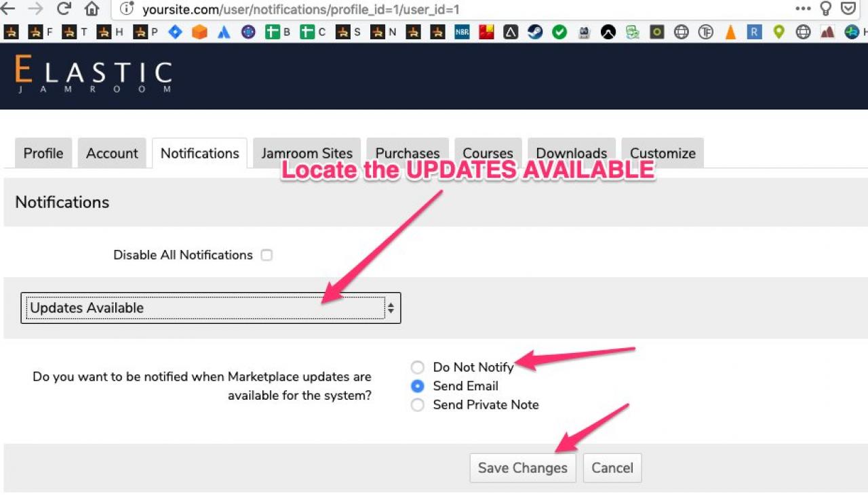Open the green chat bubbles bookmark
Screen dimensions: 868x498
click(633, 32)
